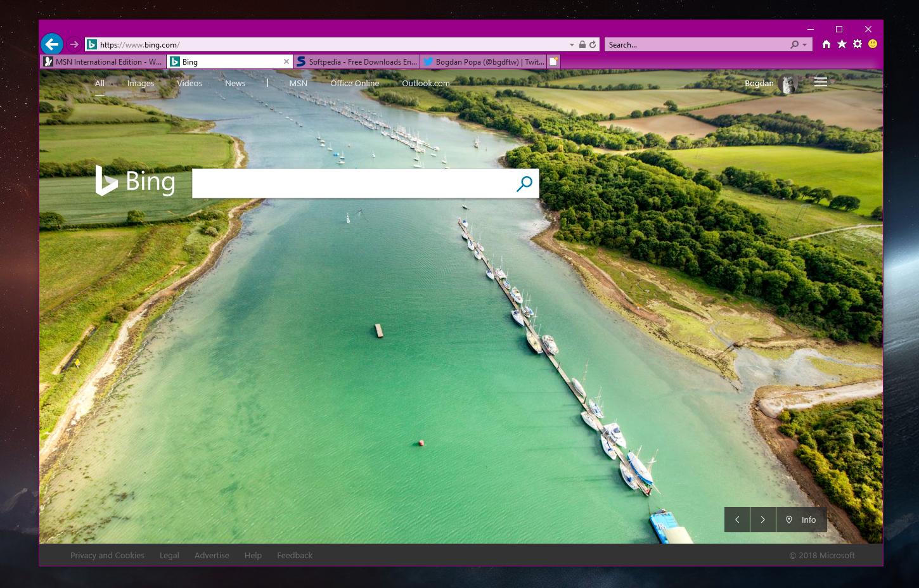The height and width of the screenshot is (588, 919).
Task: Expand the address bar autocomplete dropdown arrow
Action: [x=572, y=45]
